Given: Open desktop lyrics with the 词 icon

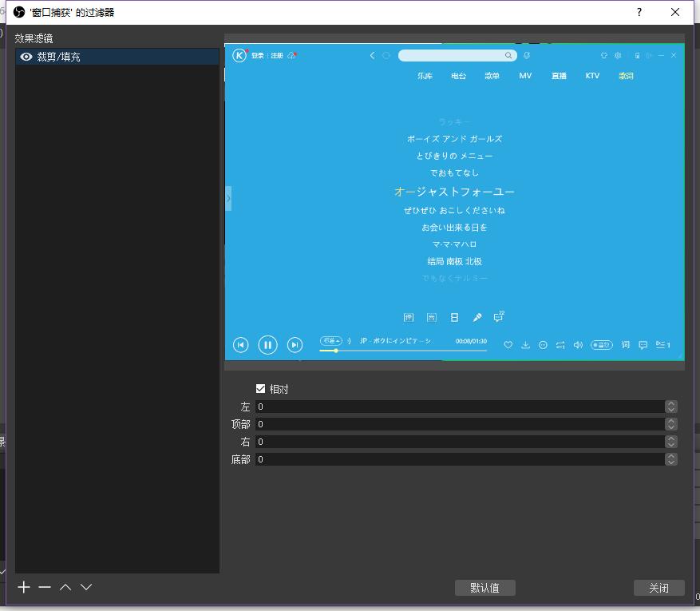Looking at the screenshot, I should pos(625,345).
